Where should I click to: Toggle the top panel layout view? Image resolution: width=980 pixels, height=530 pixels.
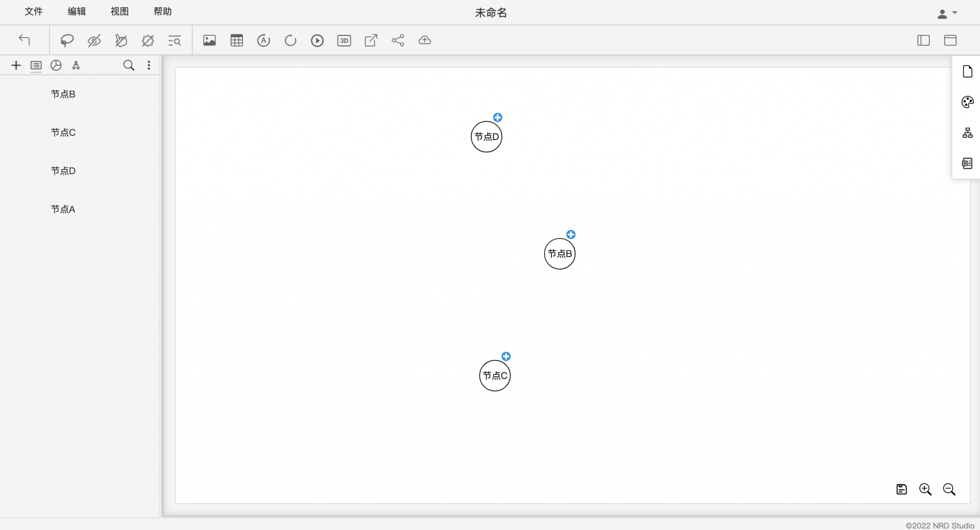coord(950,41)
